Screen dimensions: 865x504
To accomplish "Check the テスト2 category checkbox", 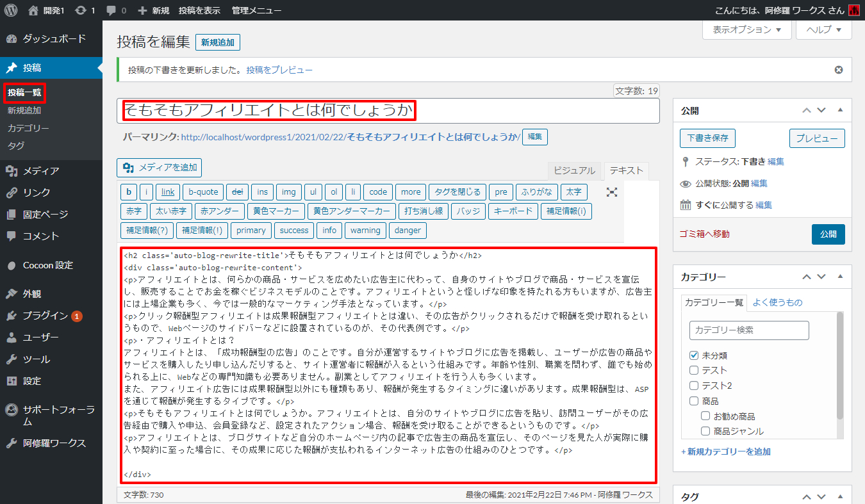I will point(694,386).
